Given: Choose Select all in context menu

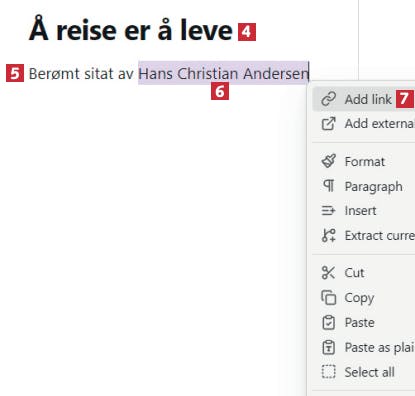Looking at the screenshot, I should tap(364, 372).
